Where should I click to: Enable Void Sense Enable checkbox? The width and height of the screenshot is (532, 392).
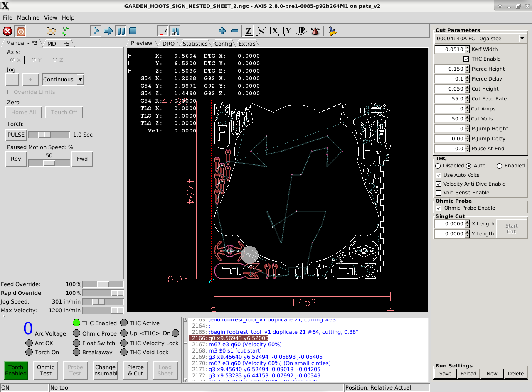click(438, 193)
